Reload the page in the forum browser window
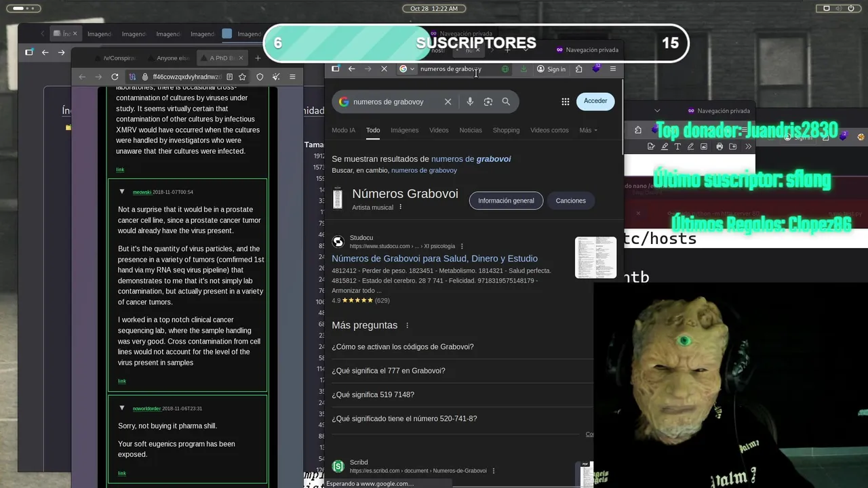The height and width of the screenshot is (488, 868). point(115,77)
